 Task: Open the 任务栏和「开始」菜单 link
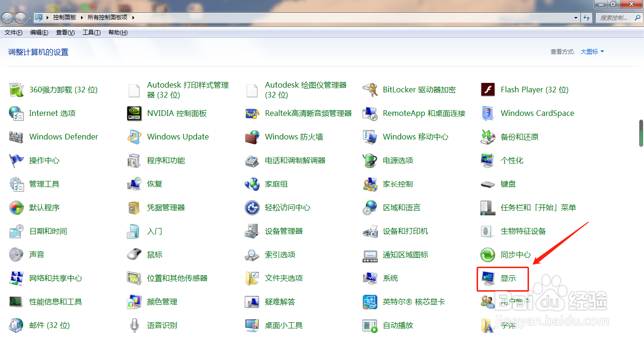[538, 207]
